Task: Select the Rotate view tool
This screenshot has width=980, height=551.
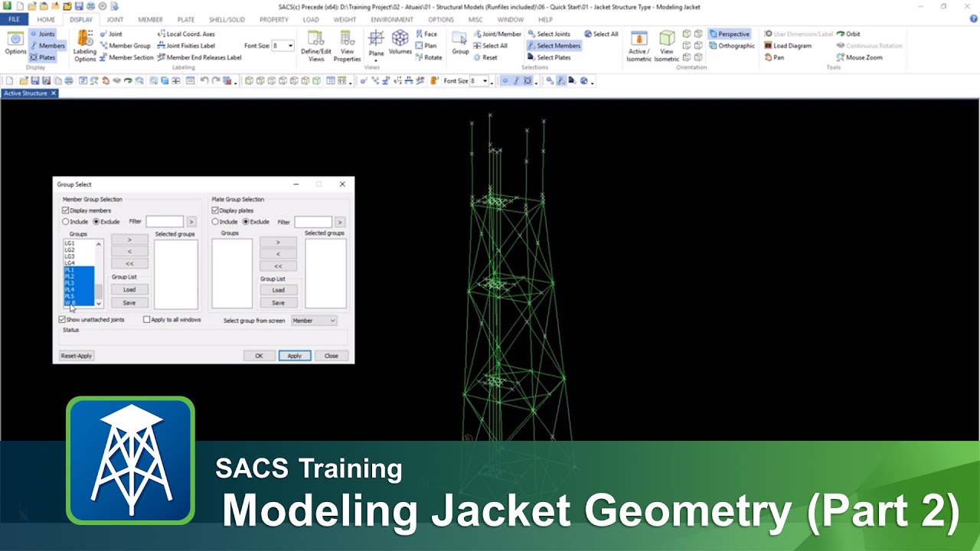Action: coord(429,57)
